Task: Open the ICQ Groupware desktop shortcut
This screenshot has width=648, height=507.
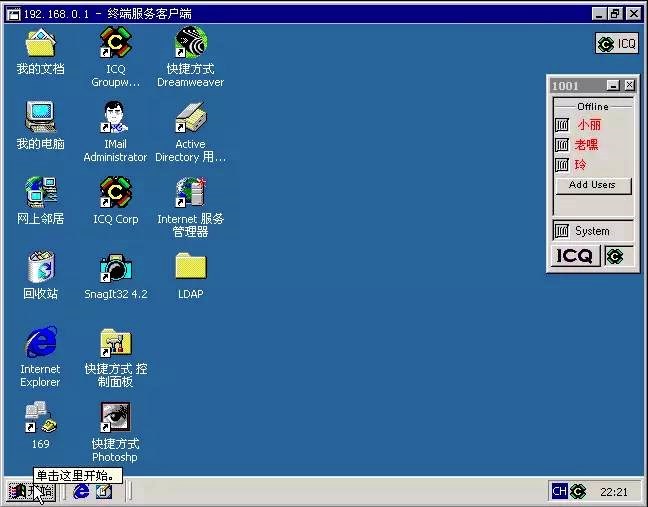Action: point(115,44)
